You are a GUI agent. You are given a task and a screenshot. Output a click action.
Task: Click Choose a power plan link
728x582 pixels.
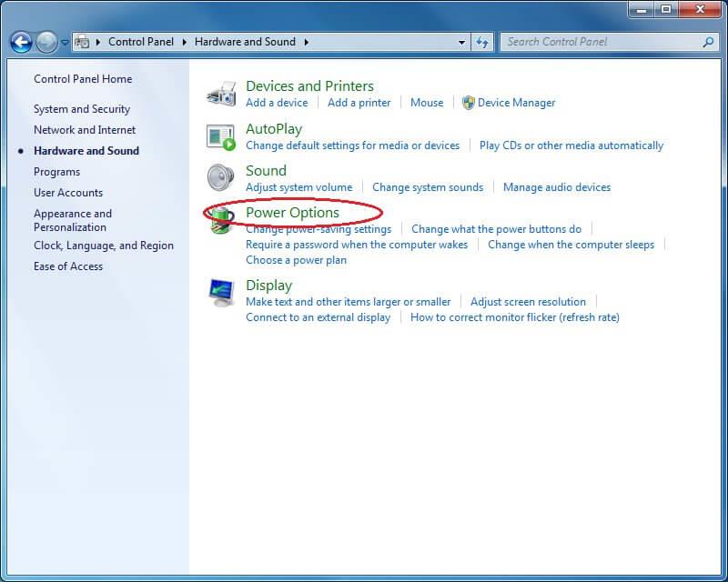(297, 260)
